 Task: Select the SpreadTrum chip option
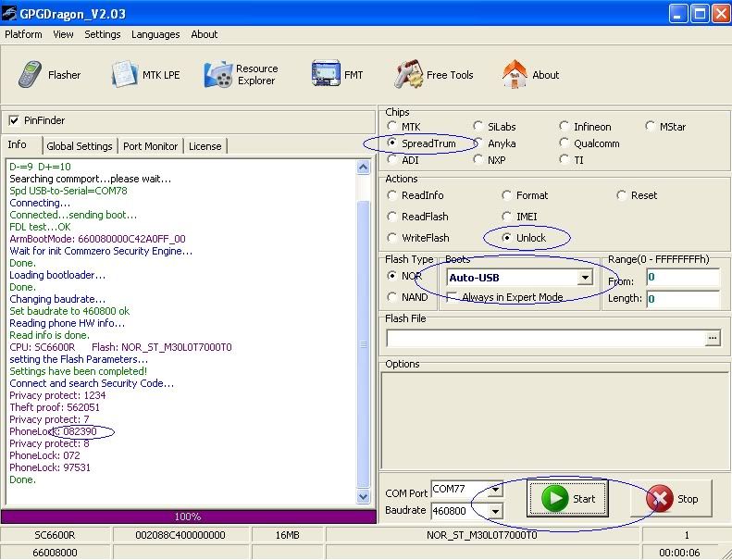click(x=391, y=143)
